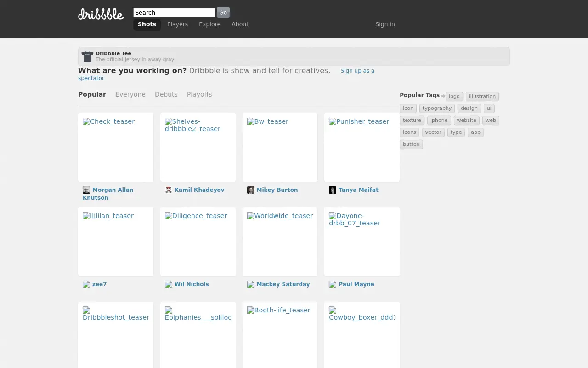
Task: Click Kamil Khadeyev's avatar icon
Action: click(x=169, y=190)
